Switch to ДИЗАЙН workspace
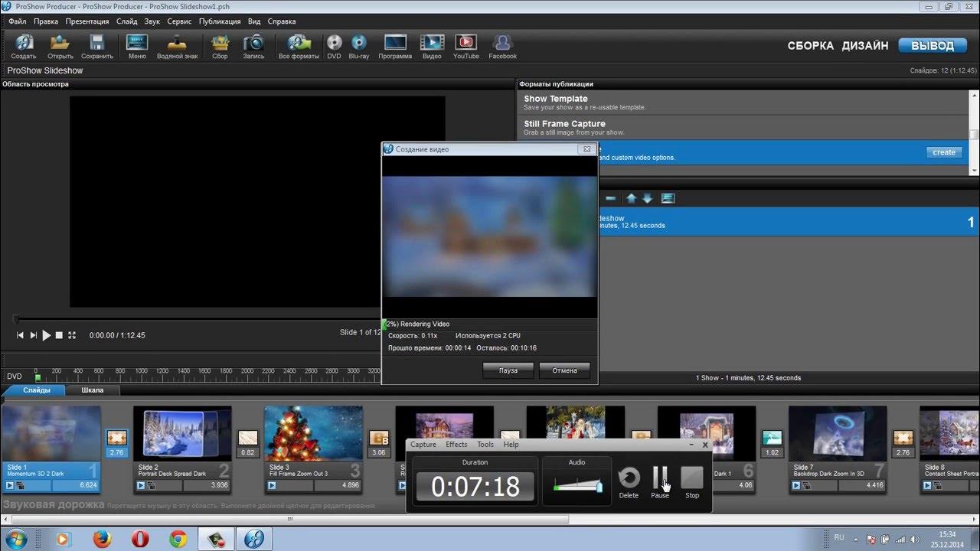The image size is (980, 551). (865, 46)
